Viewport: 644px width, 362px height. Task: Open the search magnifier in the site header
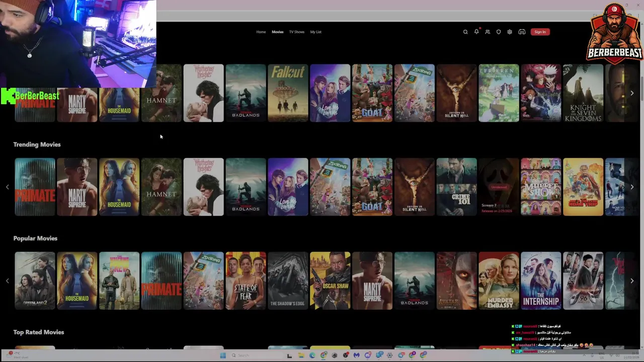pyautogui.click(x=465, y=32)
